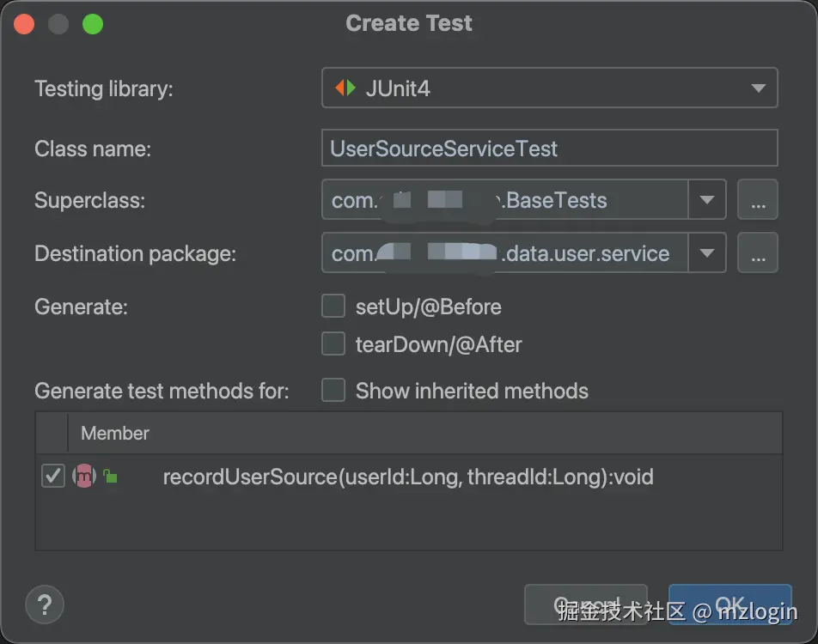Enable Show inherited methods
The image size is (818, 644).
(x=333, y=391)
